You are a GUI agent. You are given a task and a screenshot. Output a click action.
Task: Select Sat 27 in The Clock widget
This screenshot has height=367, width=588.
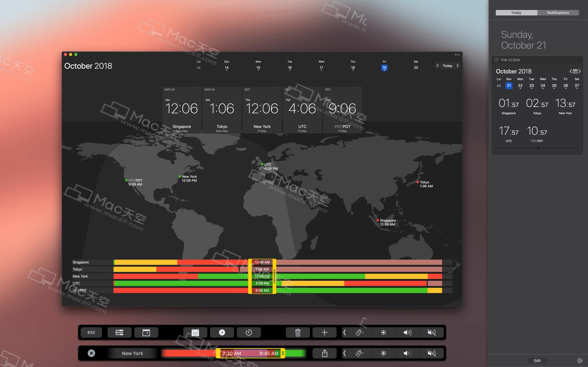point(577,86)
